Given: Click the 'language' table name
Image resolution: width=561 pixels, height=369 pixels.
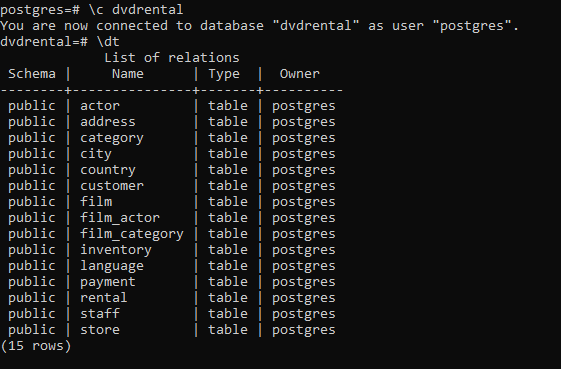Looking at the screenshot, I should (x=112, y=266).
